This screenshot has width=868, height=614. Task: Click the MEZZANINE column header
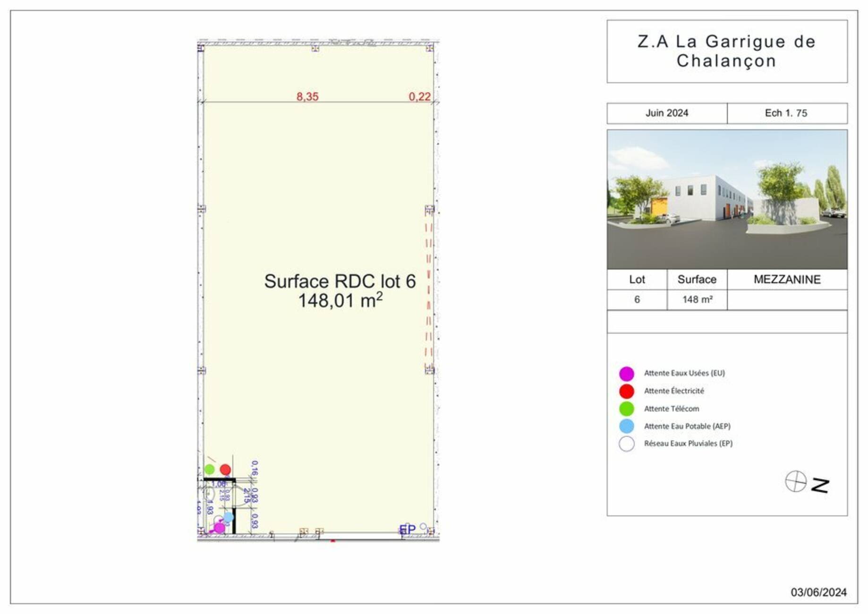(x=787, y=280)
